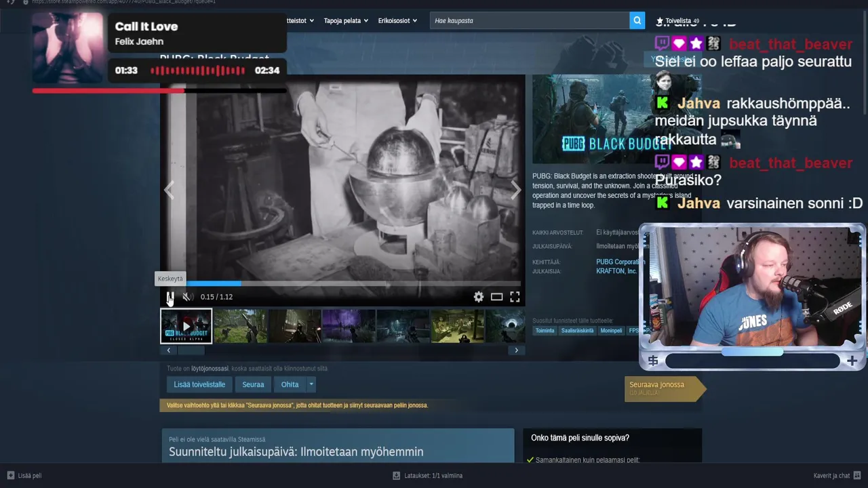Open the KRAFTON, Inc. publisher link

pos(616,271)
